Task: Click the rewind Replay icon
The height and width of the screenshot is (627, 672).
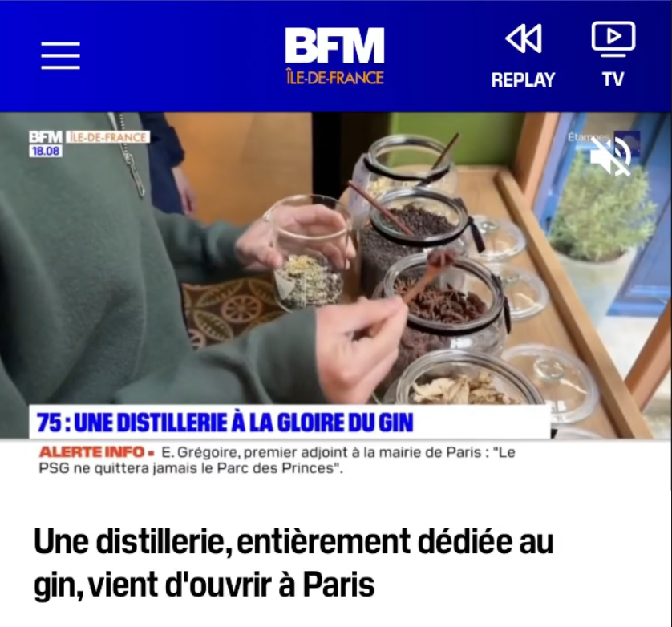Action: click(524, 39)
